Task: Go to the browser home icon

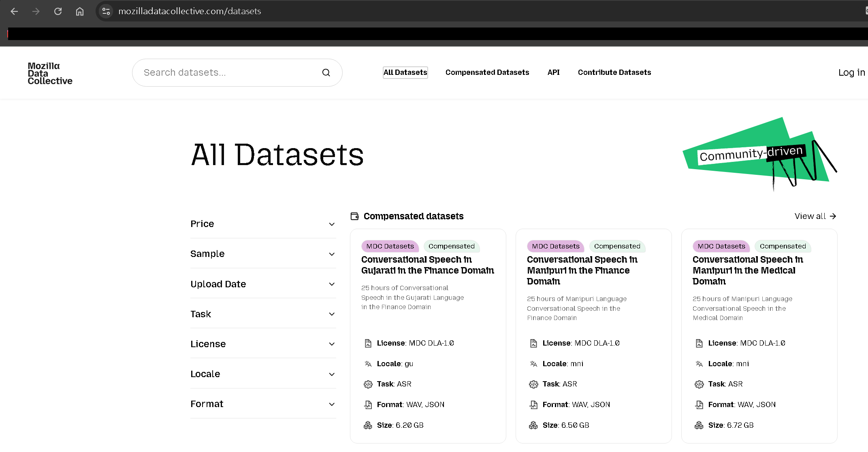Action: click(80, 11)
